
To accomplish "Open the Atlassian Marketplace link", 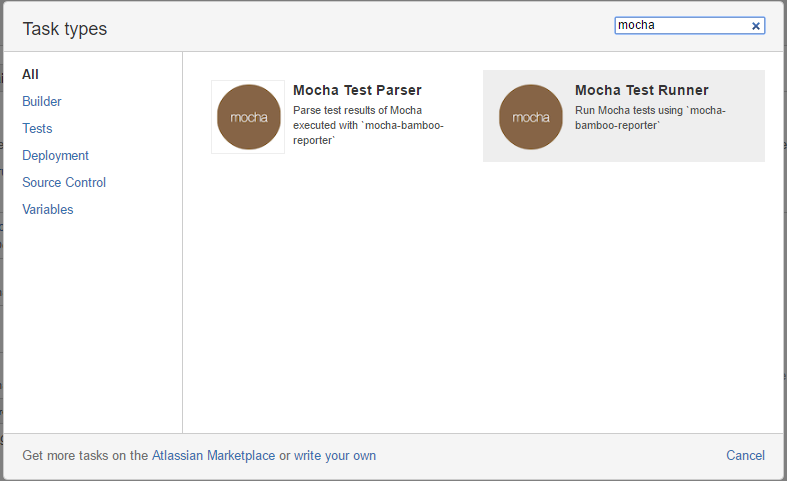I will pos(213,455).
